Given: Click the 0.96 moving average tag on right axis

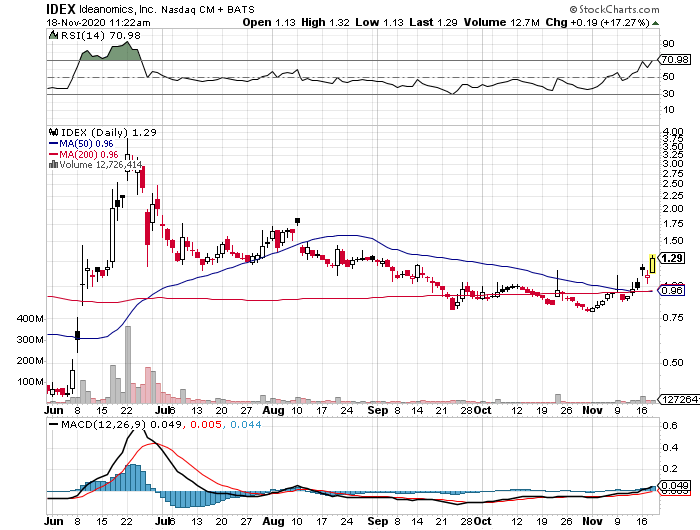Looking at the screenshot, I should pyautogui.click(x=672, y=291).
